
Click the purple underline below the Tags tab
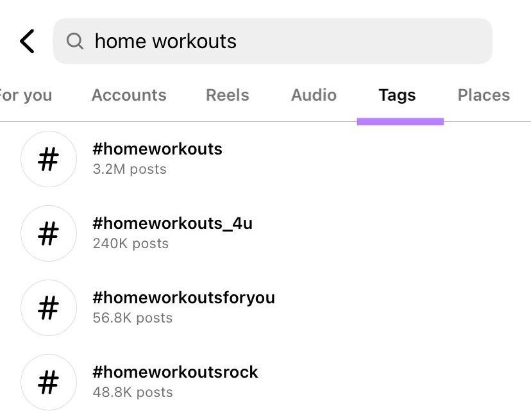[x=400, y=121]
